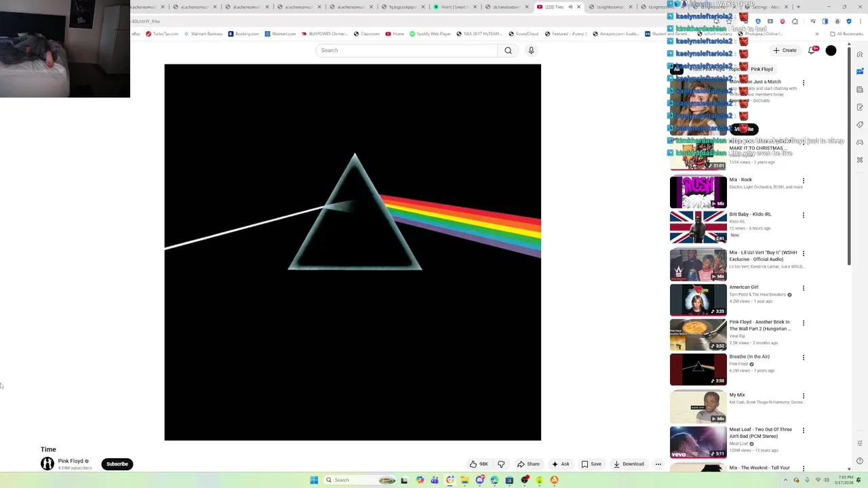Open more actions three-dot menu under video
This screenshot has height=488, width=868.
coord(658,464)
